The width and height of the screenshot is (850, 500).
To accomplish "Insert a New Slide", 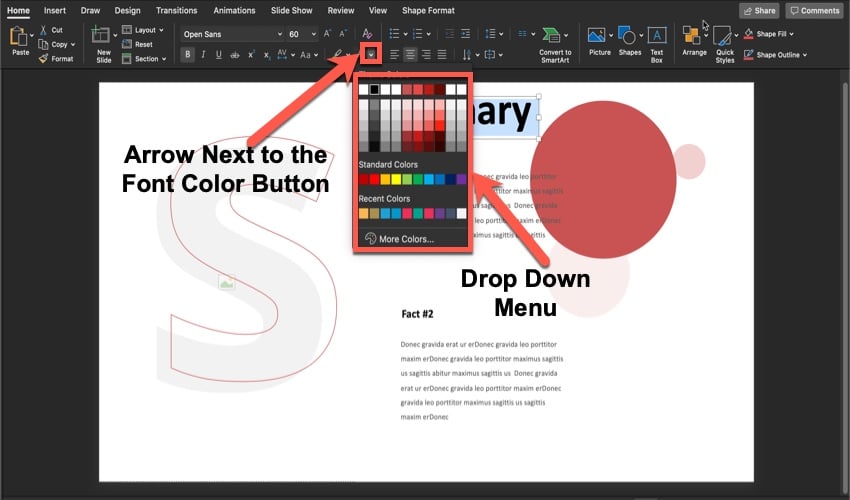I will coord(101,38).
